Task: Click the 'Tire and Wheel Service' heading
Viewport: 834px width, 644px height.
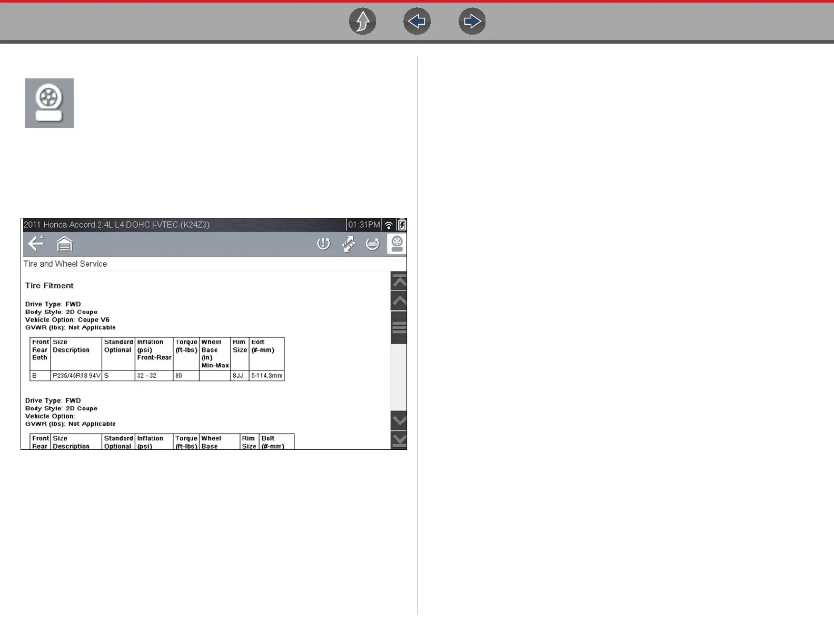Action: point(65,264)
